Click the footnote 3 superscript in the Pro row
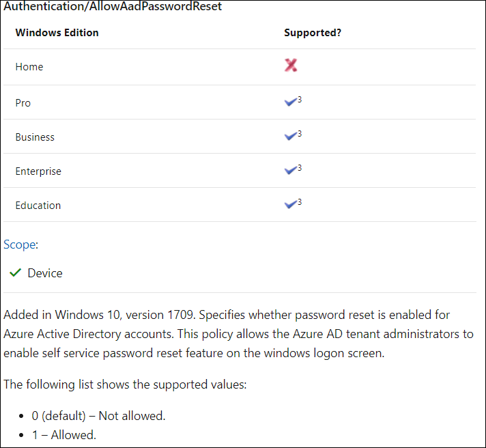Image resolution: width=486 pixels, height=448 pixels. tap(300, 100)
